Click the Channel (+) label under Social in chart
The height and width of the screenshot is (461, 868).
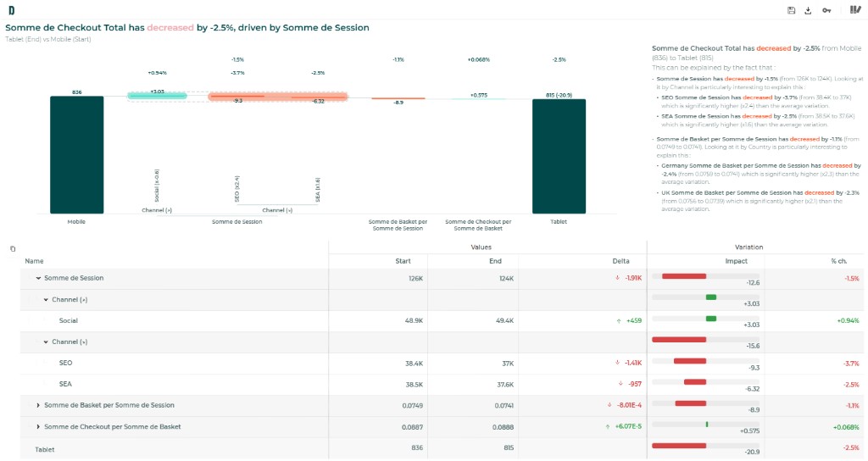(157, 210)
